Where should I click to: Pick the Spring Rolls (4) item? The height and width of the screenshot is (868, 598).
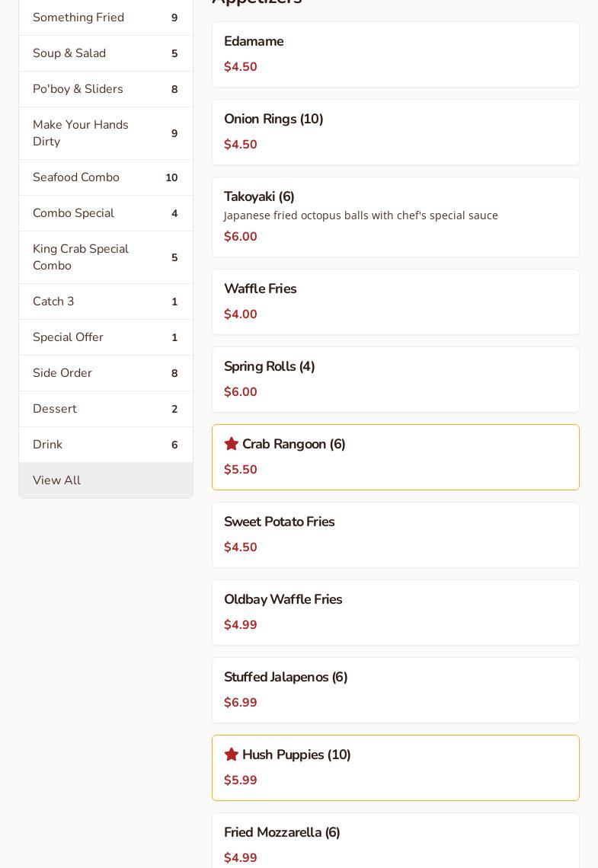[x=395, y=379]
